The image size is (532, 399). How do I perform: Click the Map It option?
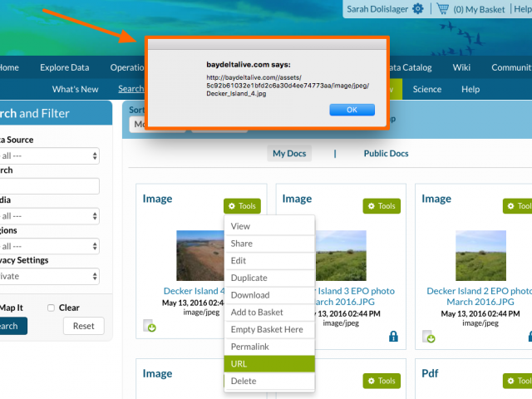click(x=12, y=308)
